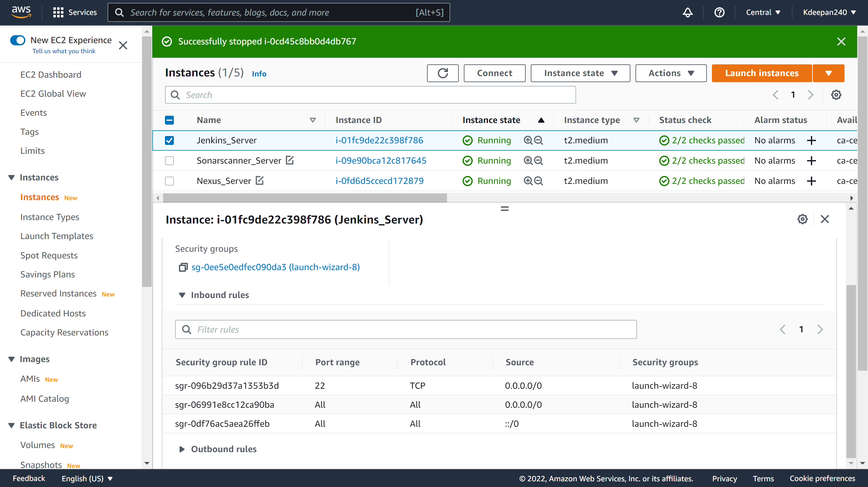
Task: Copy the security group ID
Action: pos(183,267)
